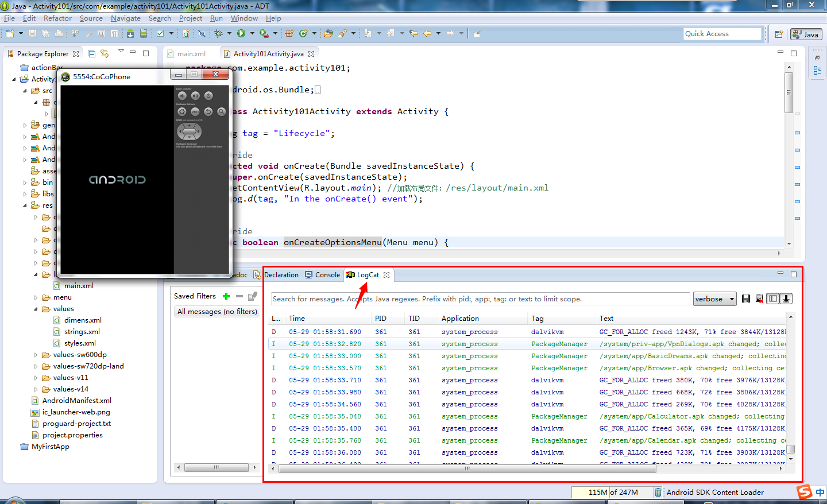Viewport: 827px width, 504px height.
Task: Click the LogCat horizontal scrollbar
Action: pos(467,468)
